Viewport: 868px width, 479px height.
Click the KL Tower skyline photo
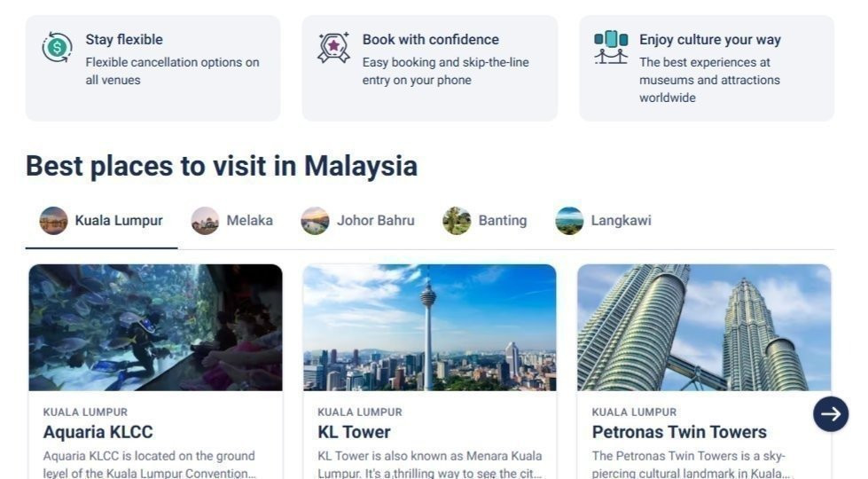tap(430, 327)
